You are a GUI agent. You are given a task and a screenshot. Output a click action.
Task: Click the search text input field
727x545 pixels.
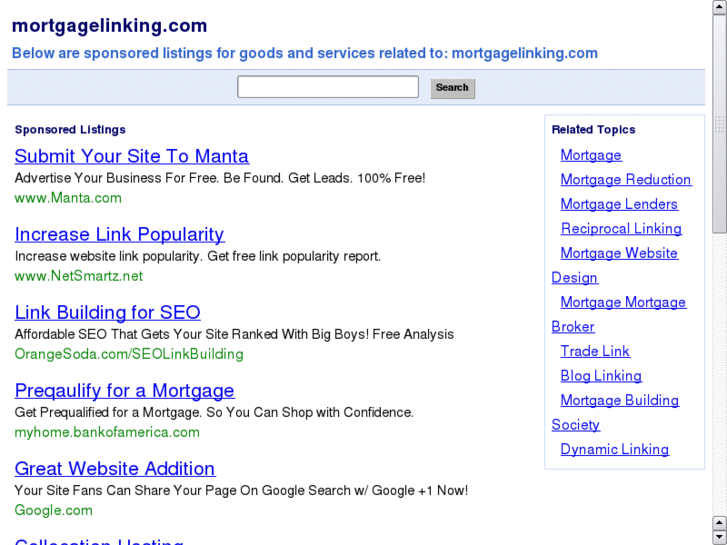tap(328, 87)
